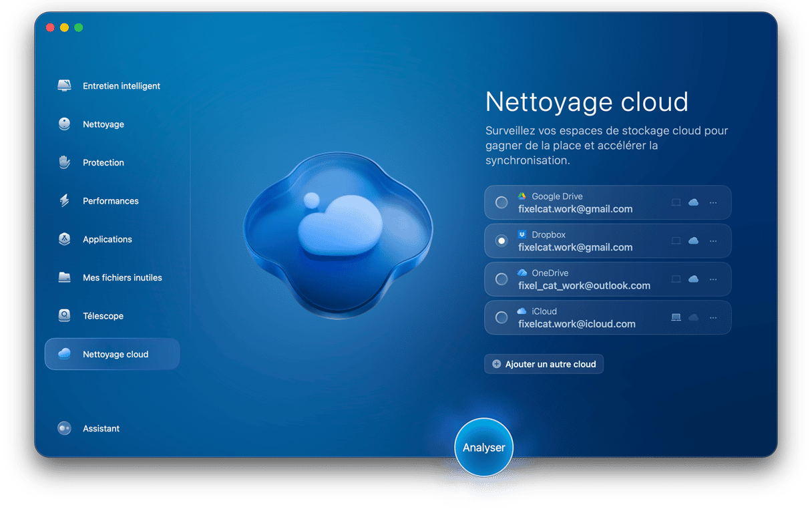The height and width of the screenshot is (515, 812).
Task: Click the Dropbox account email fixelcat.work@gmail.com
Action: (x=575, y=247)
